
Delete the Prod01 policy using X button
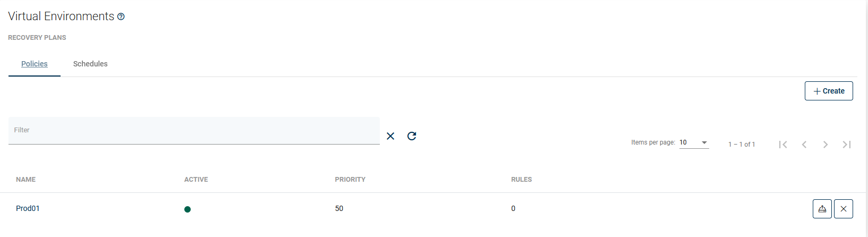point(844,209)
